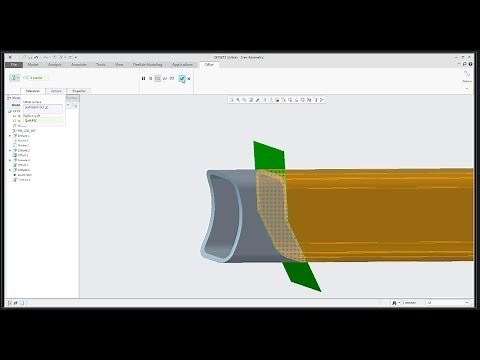Select PRT_CSYS_DEF in the model tree
Image resolution: width=480 pixels, height=360 pixels.
pos(24,131)
